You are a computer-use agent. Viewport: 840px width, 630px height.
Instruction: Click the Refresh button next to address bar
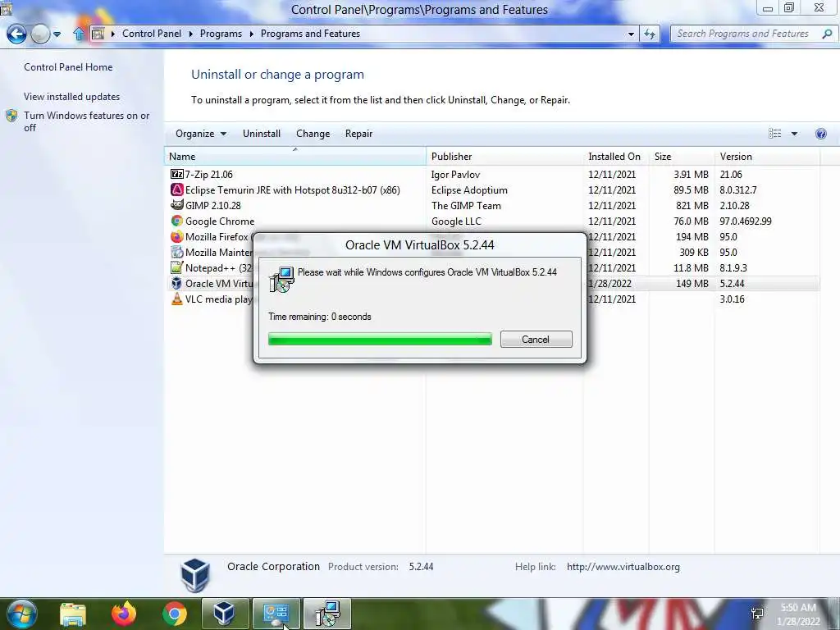(x=650, y=34)
